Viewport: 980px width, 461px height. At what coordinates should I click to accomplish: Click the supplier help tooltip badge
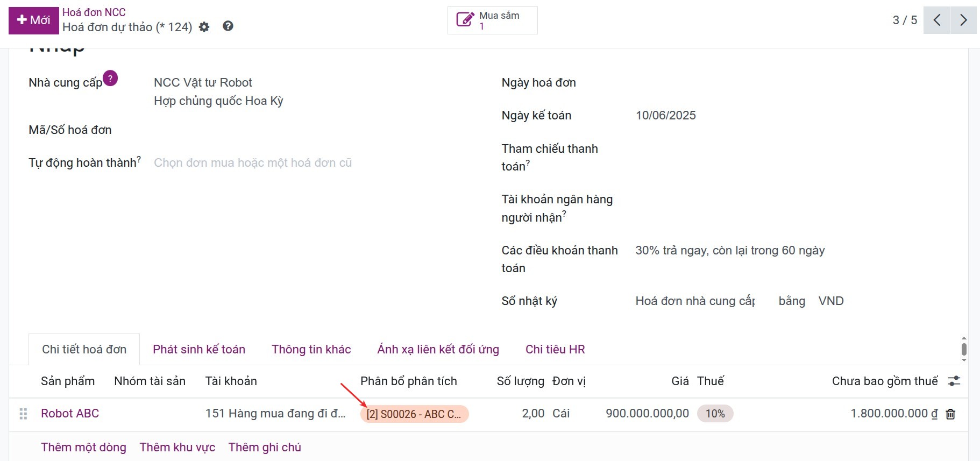(110, 78)
